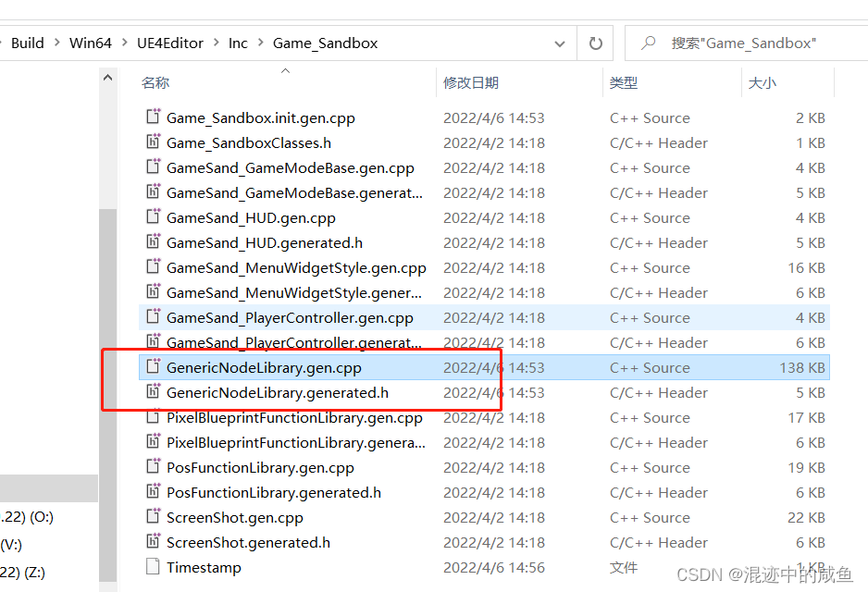The width and height of the screenshot is (868, 592).
Task: Click the 2022/4/6 14:56 date cell
Action: tap(494, 568)
